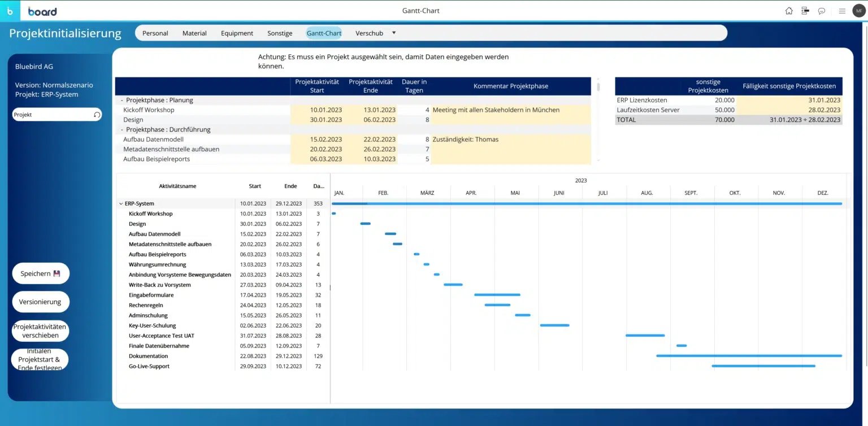Image resolution: width=868 pixels, height=426 pixels.
Task: Click 'Kommentar Projektphase' column header
Action: click(x=511, y=86)
